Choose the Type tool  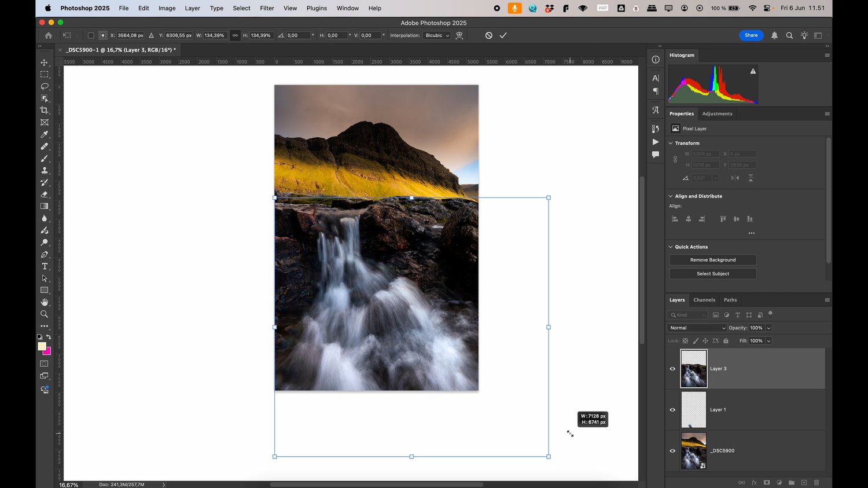45,266
